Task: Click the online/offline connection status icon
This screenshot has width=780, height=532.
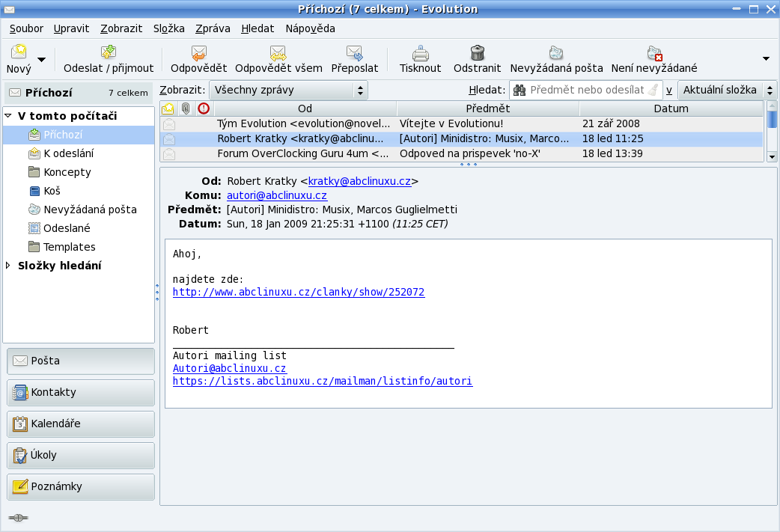Action: (19, 518)
